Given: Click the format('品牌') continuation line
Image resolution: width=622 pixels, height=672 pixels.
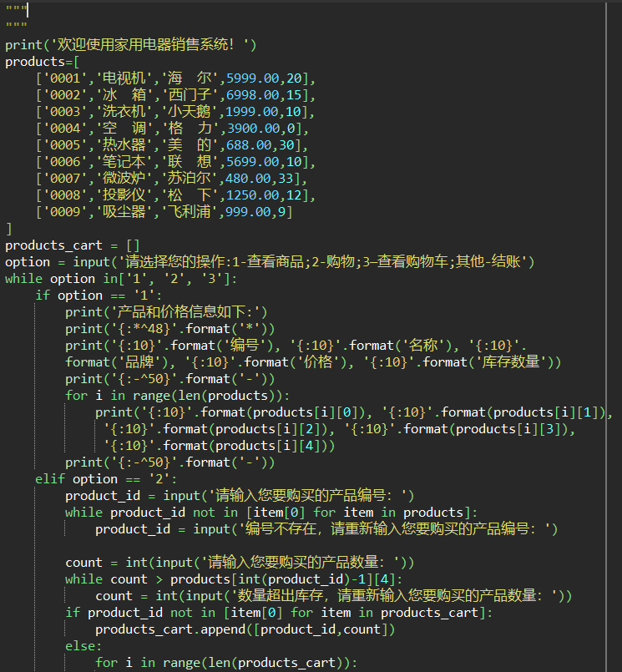Looking at the screenshot, I should tap(313, 362).
